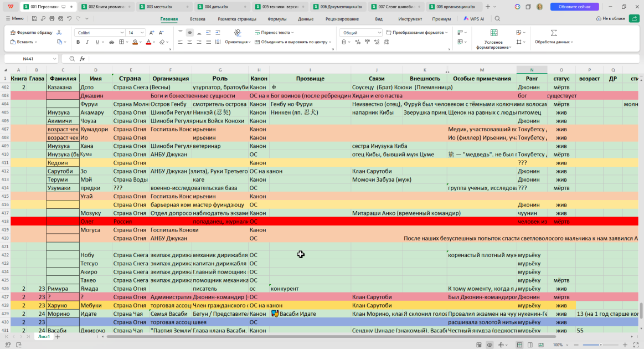Click Обновите сейчас update button
Screen dimensions: 644x349
click(574, 7)
